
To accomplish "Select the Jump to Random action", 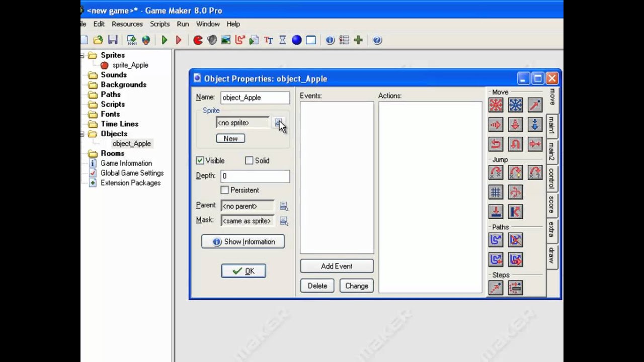I will 535,172.
